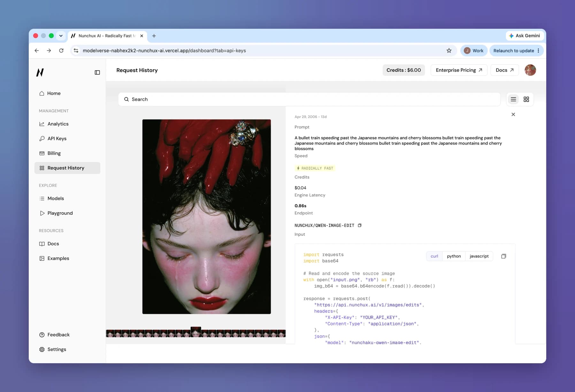Close the request detail panel
Image resolution: width=575 pixels, height=392 pixels.
[513, 114]
